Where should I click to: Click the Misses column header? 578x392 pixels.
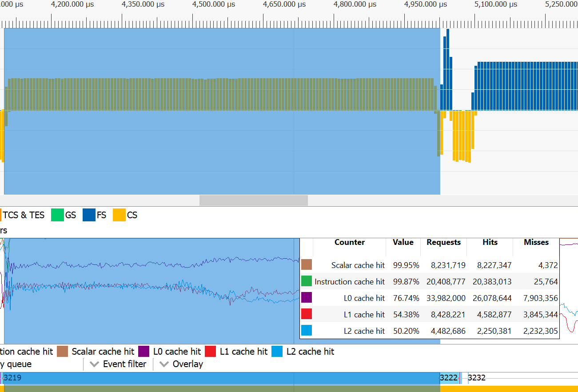536,242
